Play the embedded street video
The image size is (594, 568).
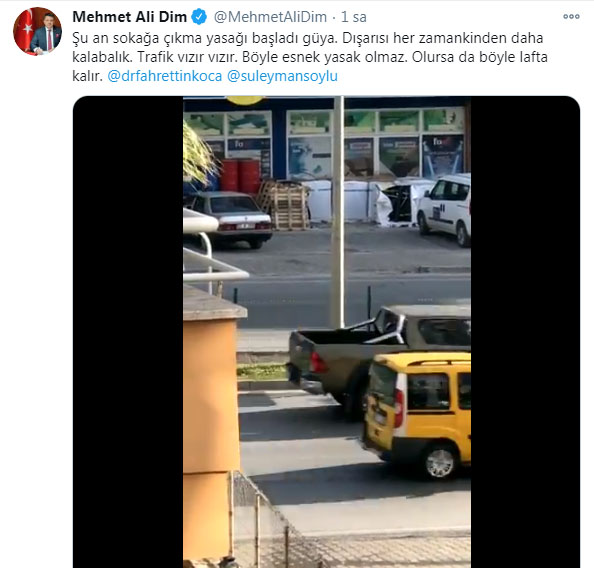click(327, 332)
